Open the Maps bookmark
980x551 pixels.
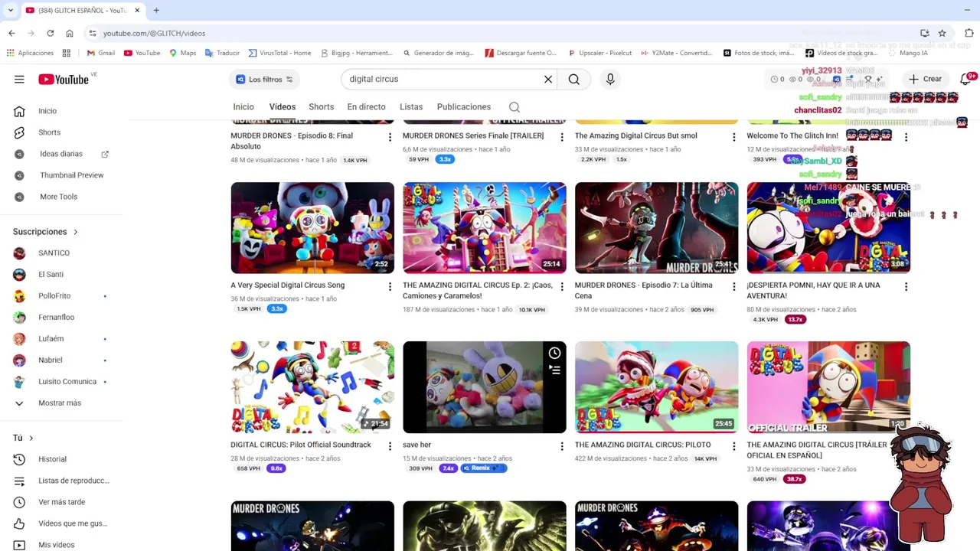(183, 53)
